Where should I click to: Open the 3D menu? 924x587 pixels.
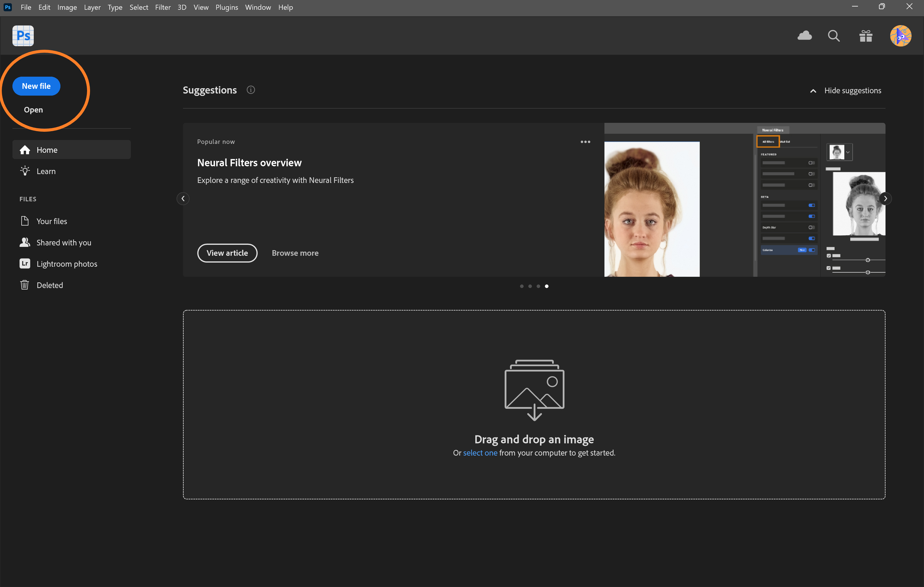182,7
